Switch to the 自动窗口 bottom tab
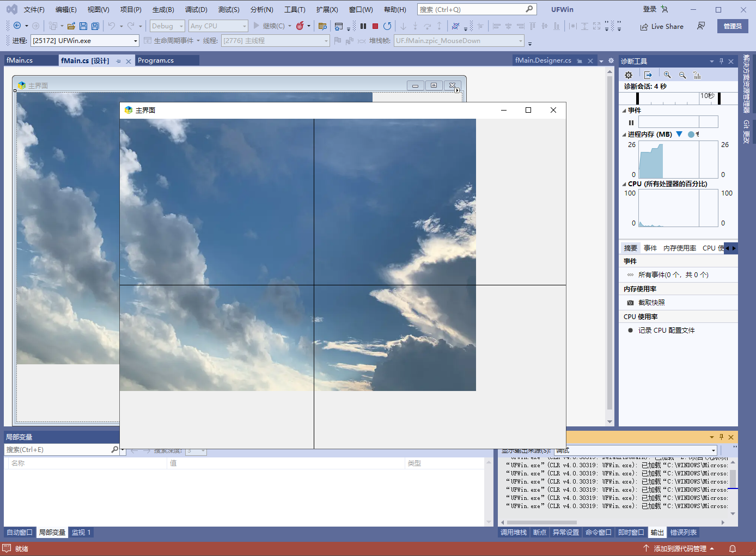Viewport: 756px width, 556px height. pyautogui.click(x=20, y=533)
